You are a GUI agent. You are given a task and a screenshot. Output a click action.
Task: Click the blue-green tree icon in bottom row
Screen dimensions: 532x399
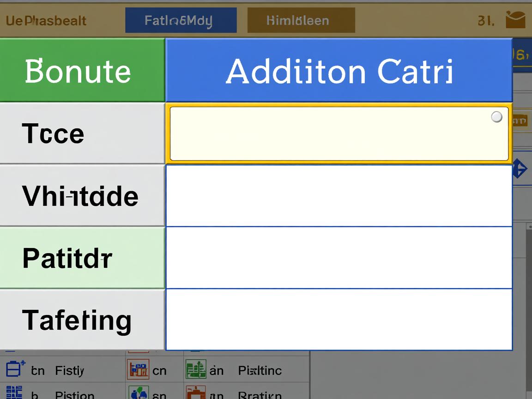coord(138,393)
